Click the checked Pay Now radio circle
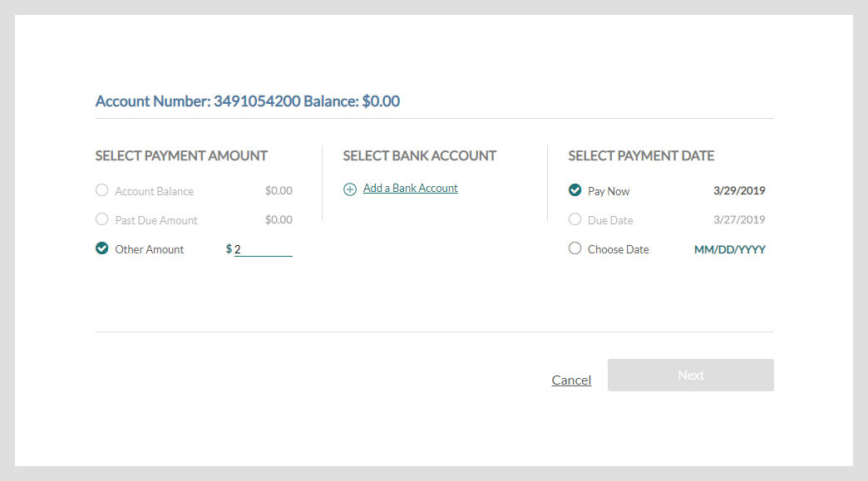This screenshot has height=481, width=868. 575,190
